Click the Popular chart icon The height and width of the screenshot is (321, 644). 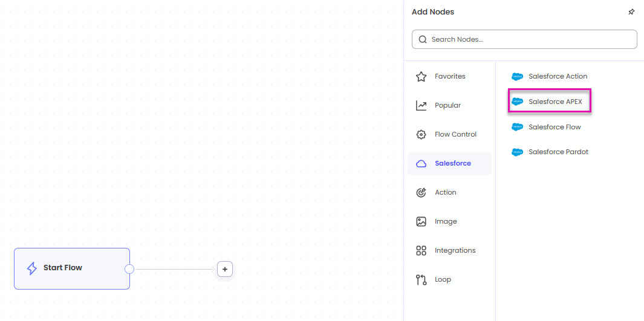tap(421, 106)
